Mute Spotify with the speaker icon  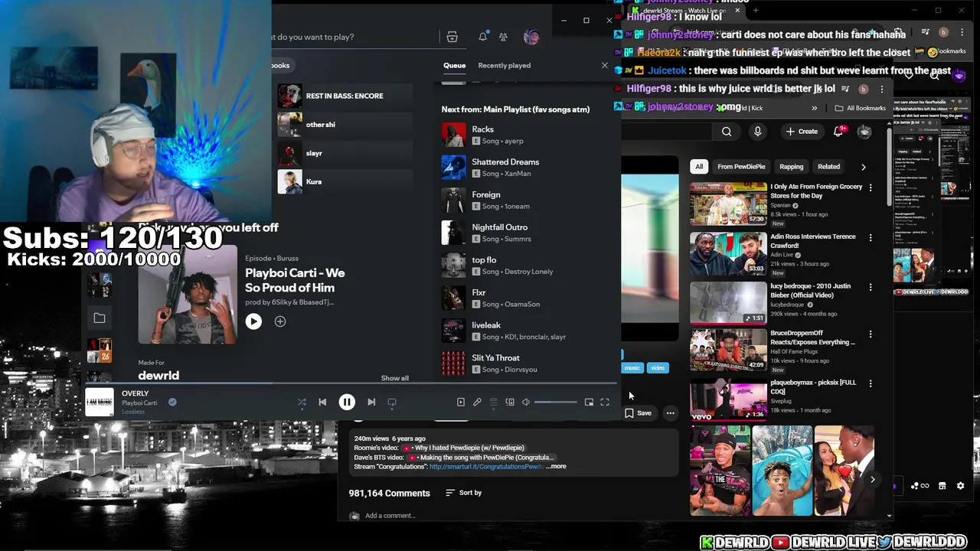(x=526, y=402)
